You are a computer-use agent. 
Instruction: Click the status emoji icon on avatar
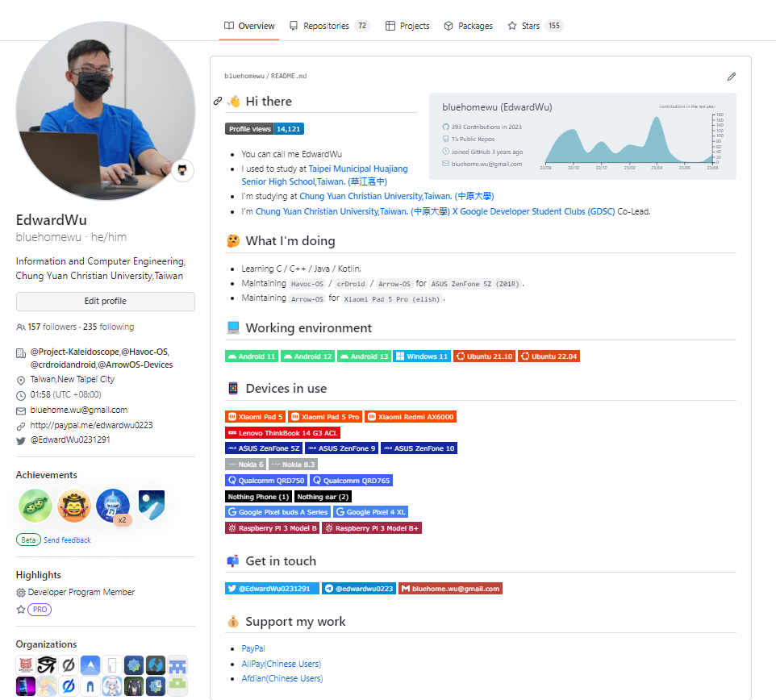183,170
